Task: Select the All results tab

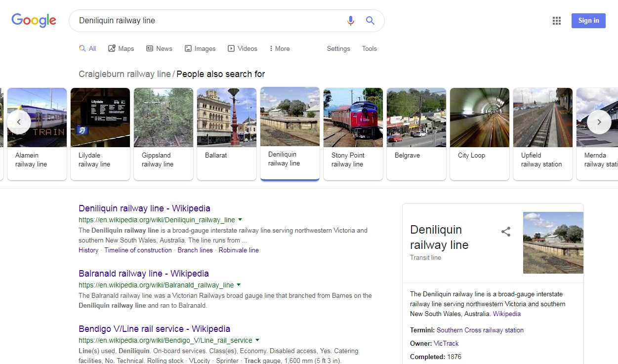Action: click(87, 48)
